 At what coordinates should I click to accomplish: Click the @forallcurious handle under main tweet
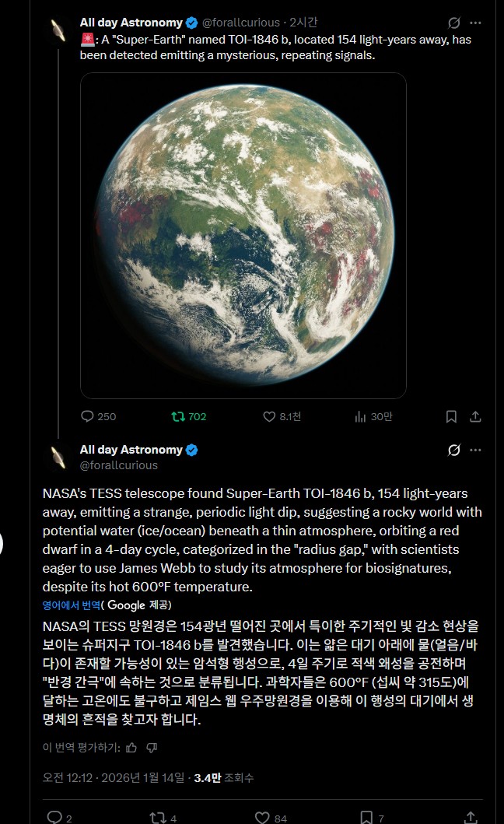pos(118,465)
